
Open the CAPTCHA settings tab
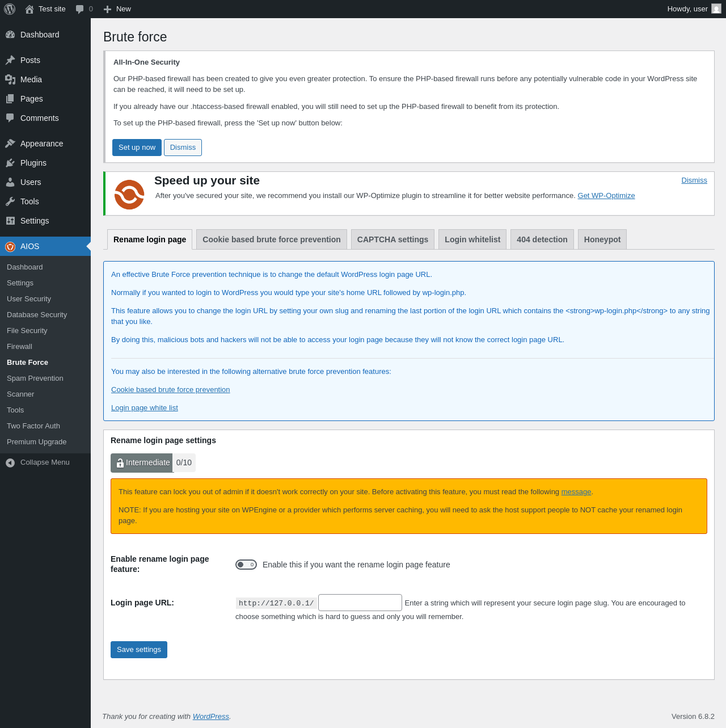tap(392, 239)
